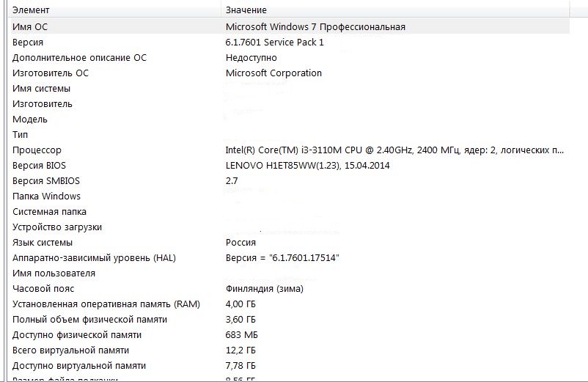Click the "Дополнительное описание ОС" row
Screen dimensions: 588x382
click(80, 58)
